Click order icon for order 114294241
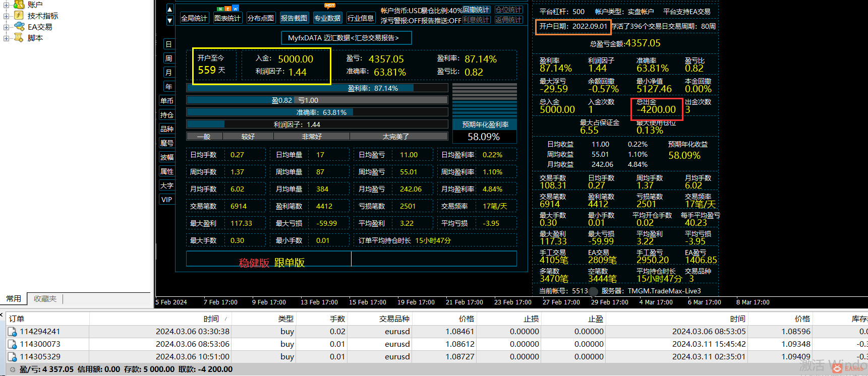This screenshot has width=868, height=376. coord(12,332)
